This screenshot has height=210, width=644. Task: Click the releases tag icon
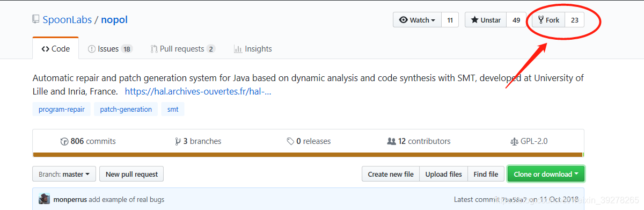tap(290, 142)
